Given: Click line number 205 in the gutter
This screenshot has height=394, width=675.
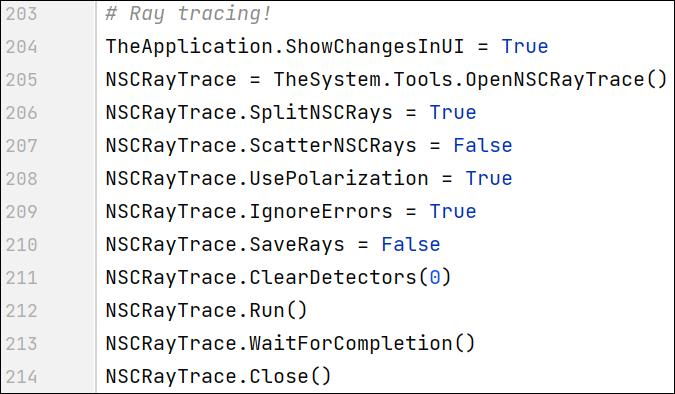Looking at the screenshot, I should click(22, 80).
